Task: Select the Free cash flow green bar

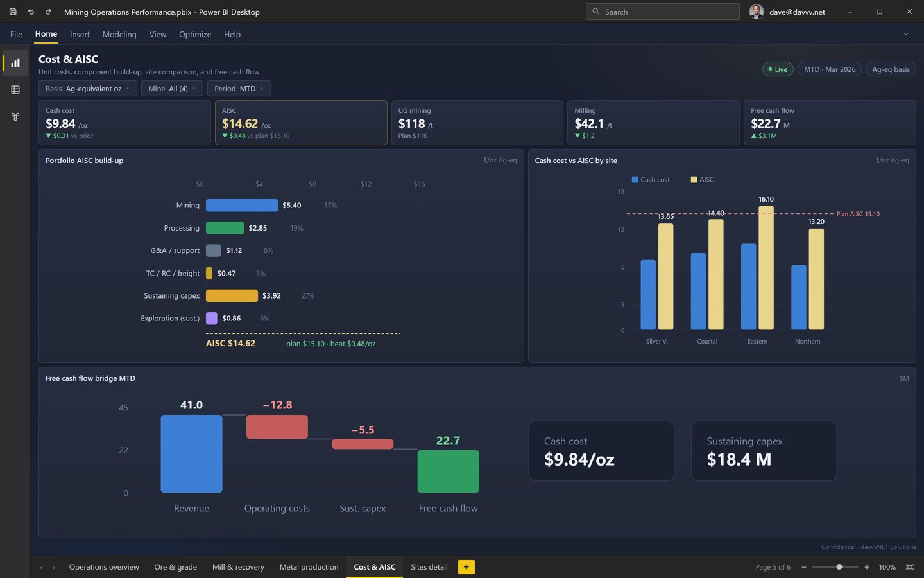Action: point(448,471)
